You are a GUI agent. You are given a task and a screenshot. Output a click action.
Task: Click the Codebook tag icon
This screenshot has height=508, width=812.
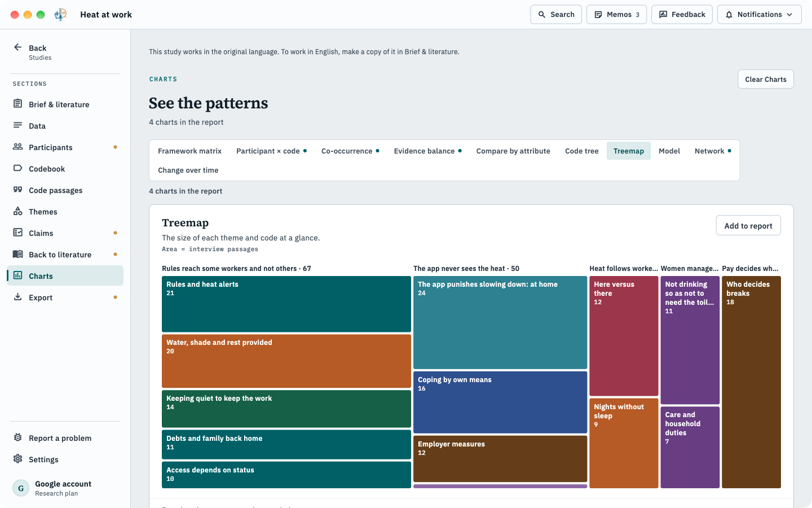click(18, 168)
